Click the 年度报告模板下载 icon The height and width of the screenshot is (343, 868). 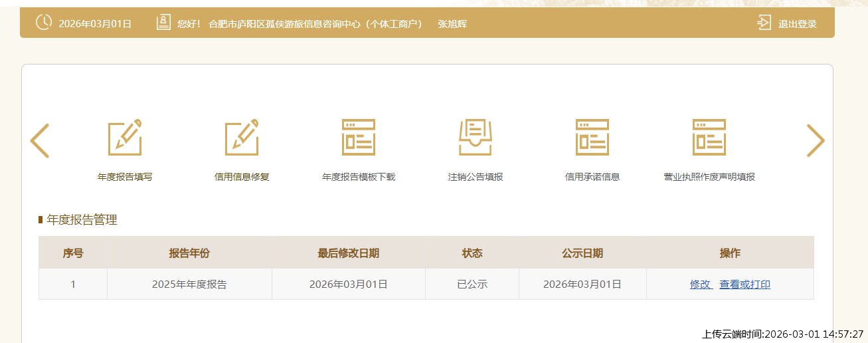point(359,138)
